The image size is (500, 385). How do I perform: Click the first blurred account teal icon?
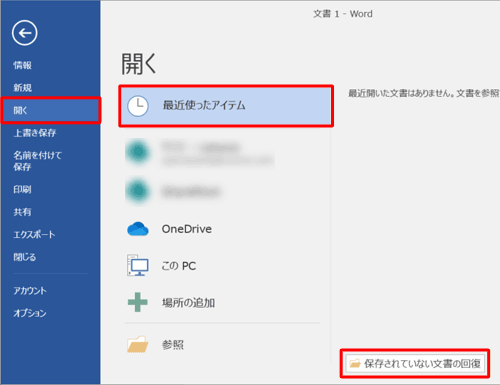pyautogui.click(x=138, y=152)
